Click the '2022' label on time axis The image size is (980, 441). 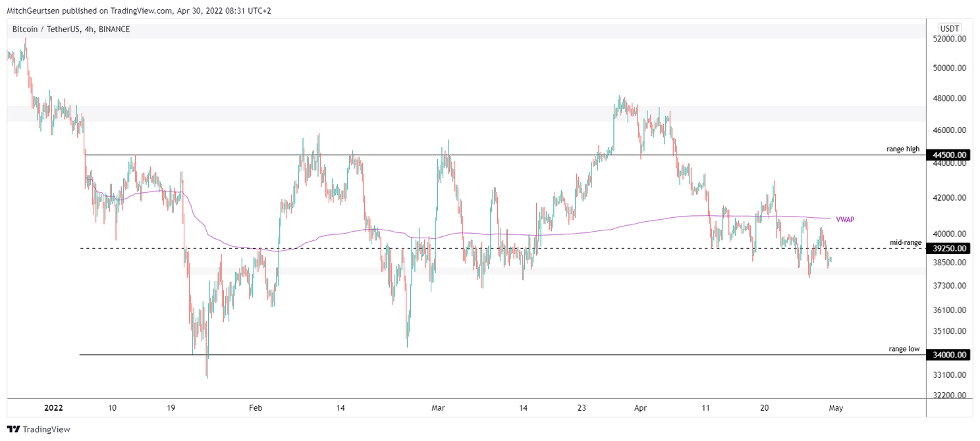point(53,408)
